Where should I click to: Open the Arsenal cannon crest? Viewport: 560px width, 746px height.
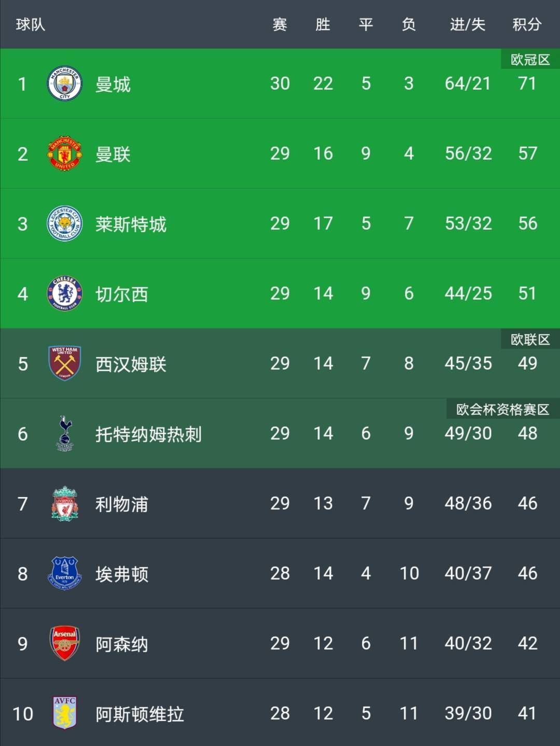coord(65,643)
